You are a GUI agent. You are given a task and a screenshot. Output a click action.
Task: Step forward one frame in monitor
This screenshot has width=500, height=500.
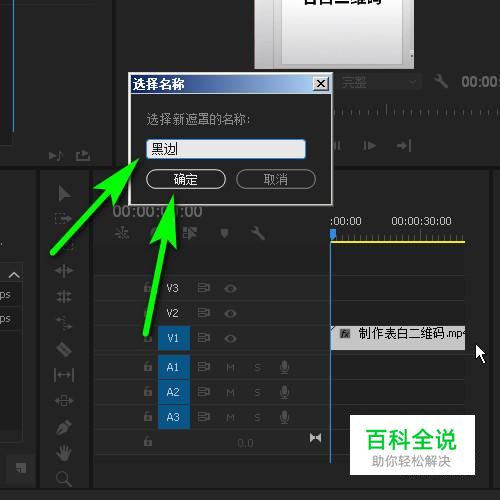click(369, 146)
